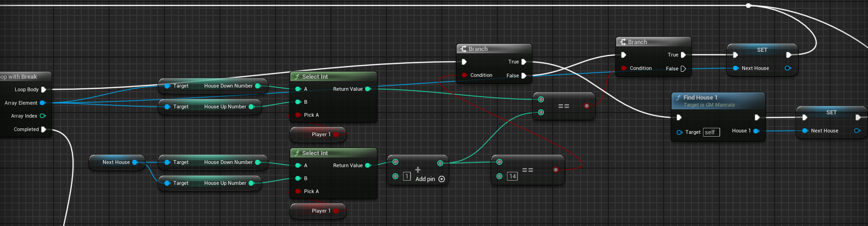The width and height of the screenshot is (868, 226).
Task: Click Add pin label on the addition node
Action: 425,179
